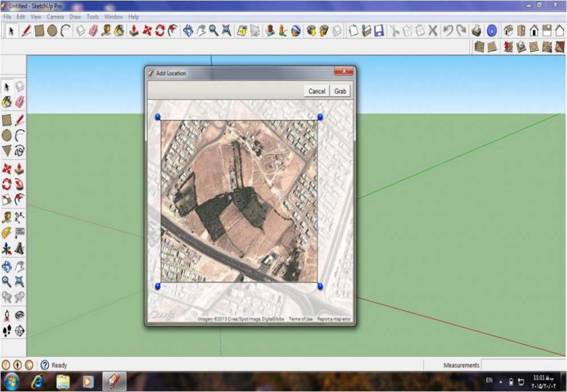
Task: Select the Eraser tool in left toolbar
Action: pyautogui.click(x=20, y=102)
